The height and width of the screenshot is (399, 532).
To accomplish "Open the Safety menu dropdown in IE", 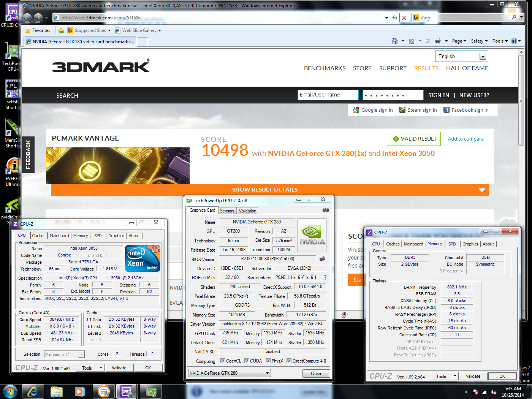I will pos(479,41).
